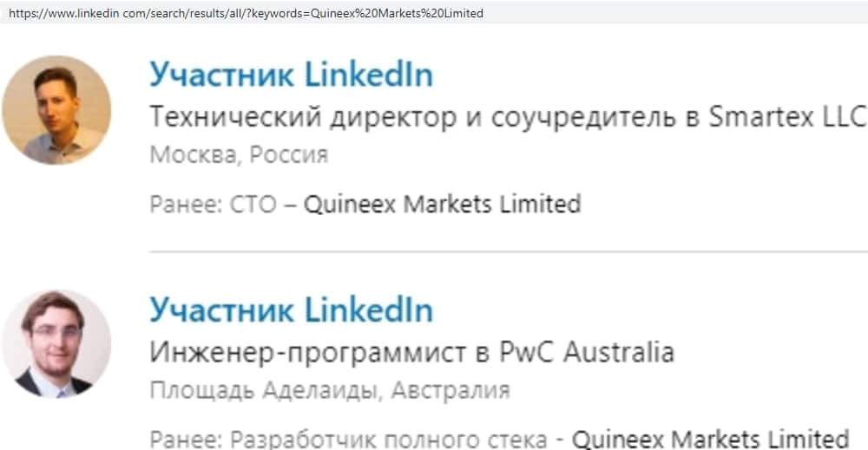
Task: Open the PwC engineer's profile photo
Action: [x=56, y=344]
